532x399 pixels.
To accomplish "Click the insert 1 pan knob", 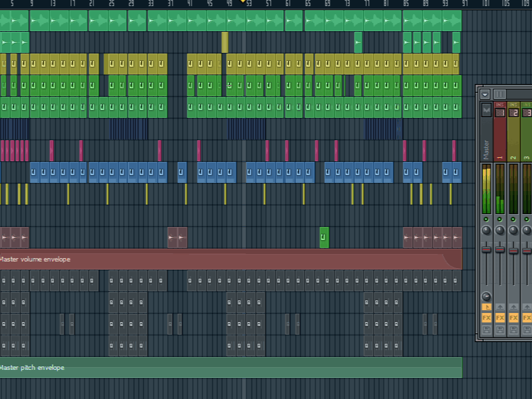I will [500, 231].
